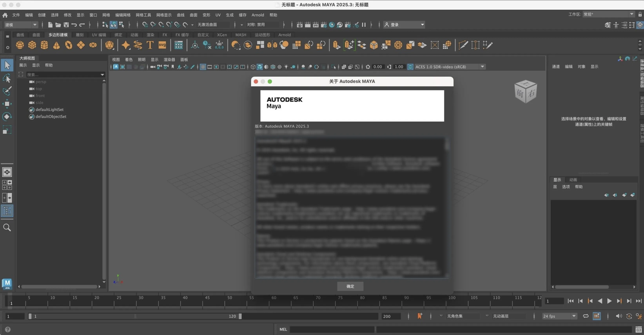Open the ACES 1.0 SDR-video view transform dropdown
Screen dimensions: 644x335
click(x=450, y=67)
